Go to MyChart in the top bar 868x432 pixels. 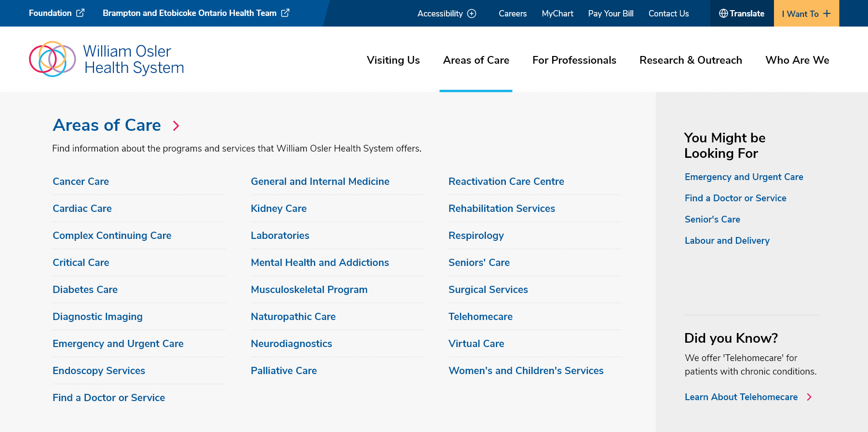pyautogui.click(x=557, y=14)
